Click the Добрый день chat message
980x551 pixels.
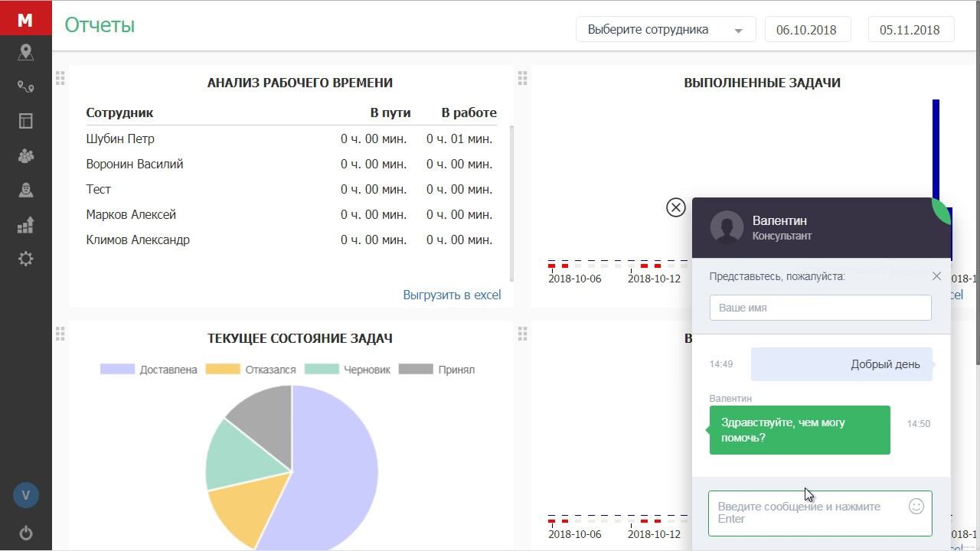pos(841,364)
